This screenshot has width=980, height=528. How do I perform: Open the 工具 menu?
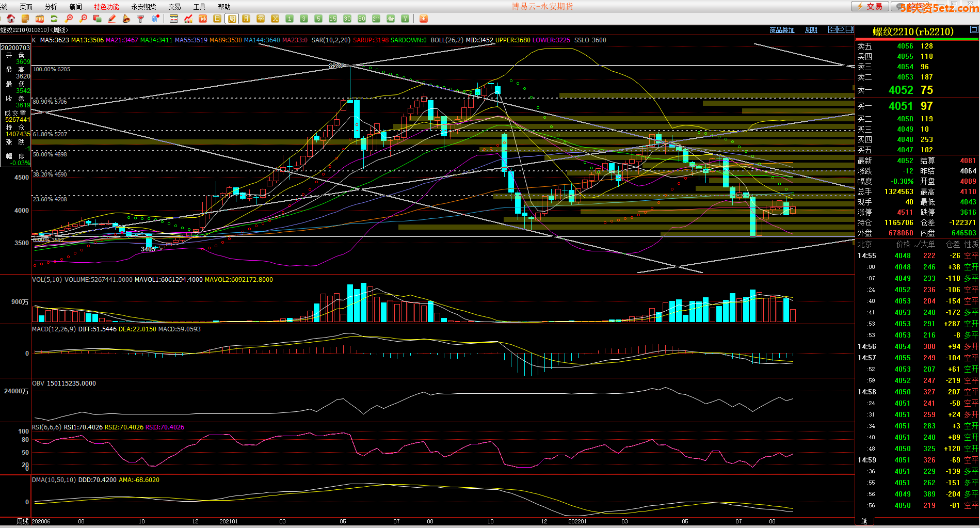point(199,7)
